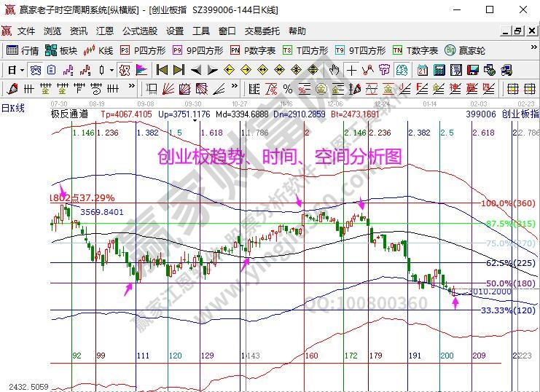Click yellow diamond right-arrow icon
The height and width of the screenshot is (392, 540).
coord(246,70)
